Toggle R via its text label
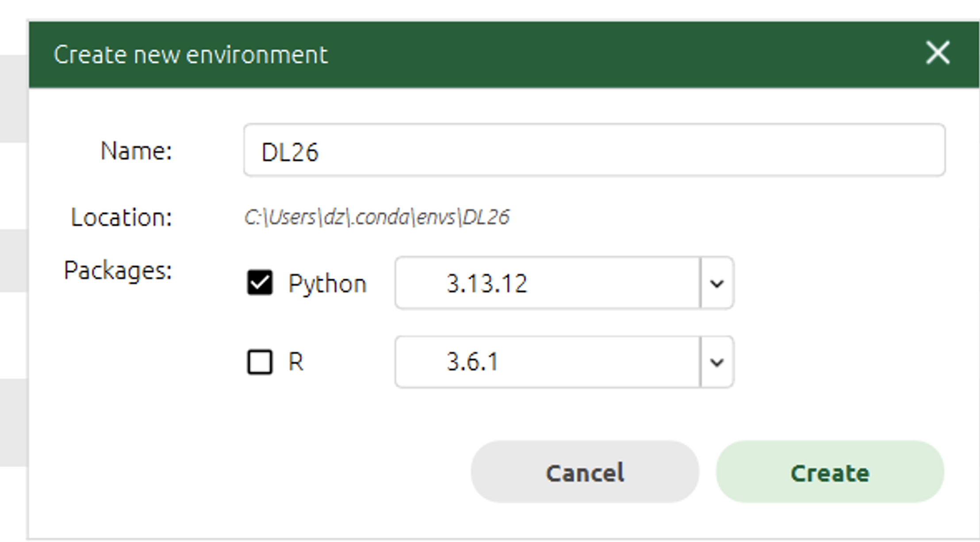 (x=296, y=362)
